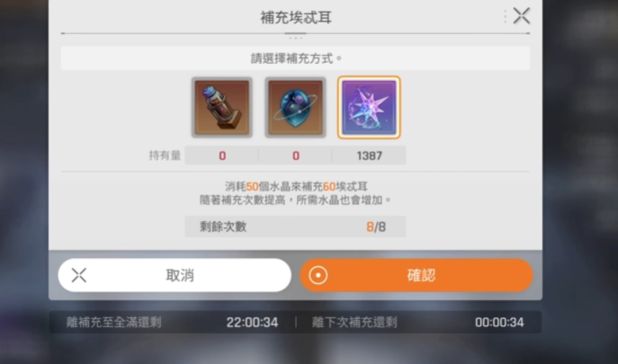Choose the planet orb refill item
The image size is (618, 364).
(x=295, y=108)
